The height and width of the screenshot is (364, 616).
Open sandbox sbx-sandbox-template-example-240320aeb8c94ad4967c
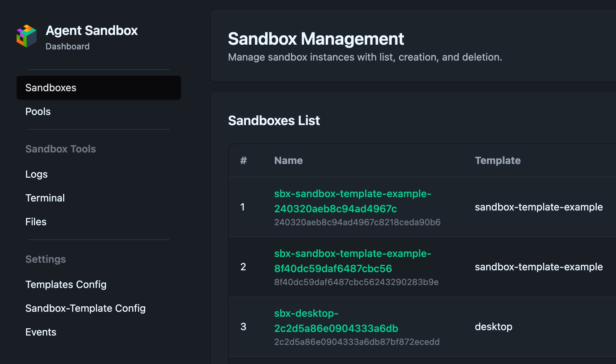[352, 201]
